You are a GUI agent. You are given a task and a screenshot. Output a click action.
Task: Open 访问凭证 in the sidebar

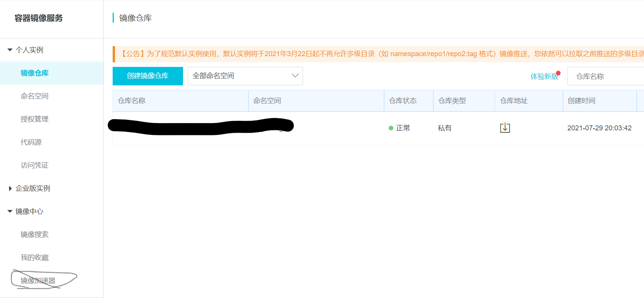(x=35, y=165)
